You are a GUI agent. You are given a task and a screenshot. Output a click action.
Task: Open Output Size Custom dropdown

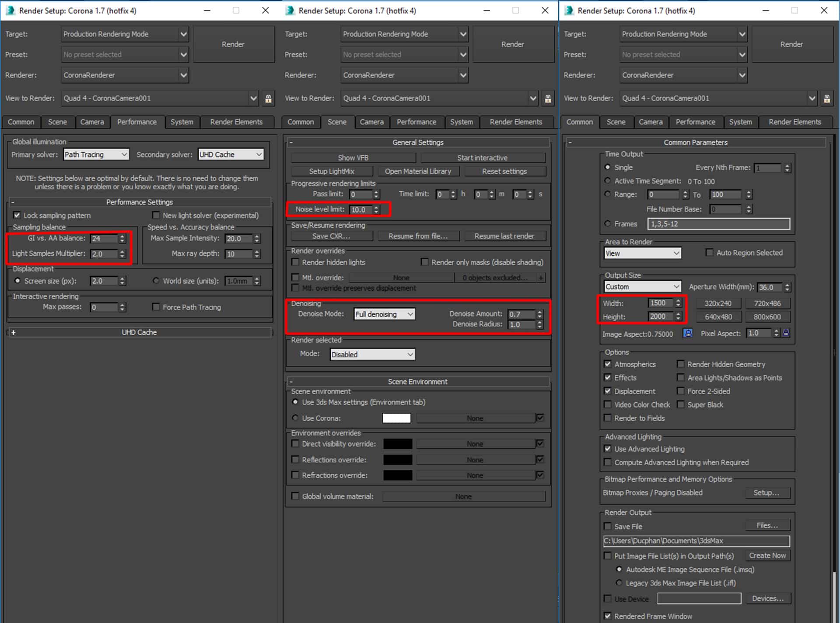(642, 287)
